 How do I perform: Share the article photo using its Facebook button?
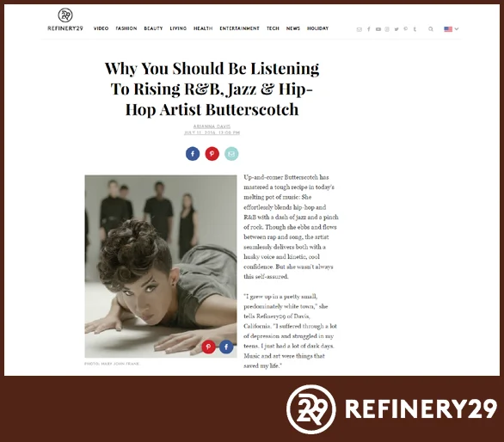point(226,347)
